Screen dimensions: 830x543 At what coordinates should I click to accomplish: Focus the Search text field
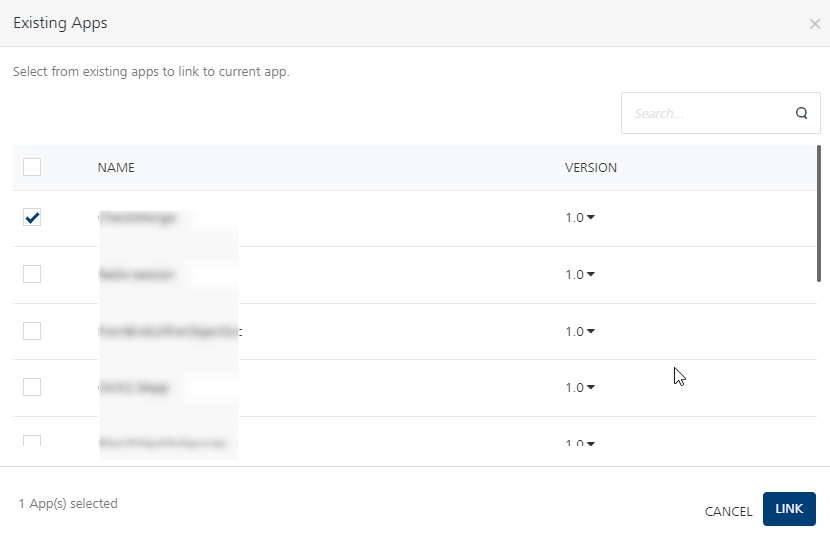point(705,113)
